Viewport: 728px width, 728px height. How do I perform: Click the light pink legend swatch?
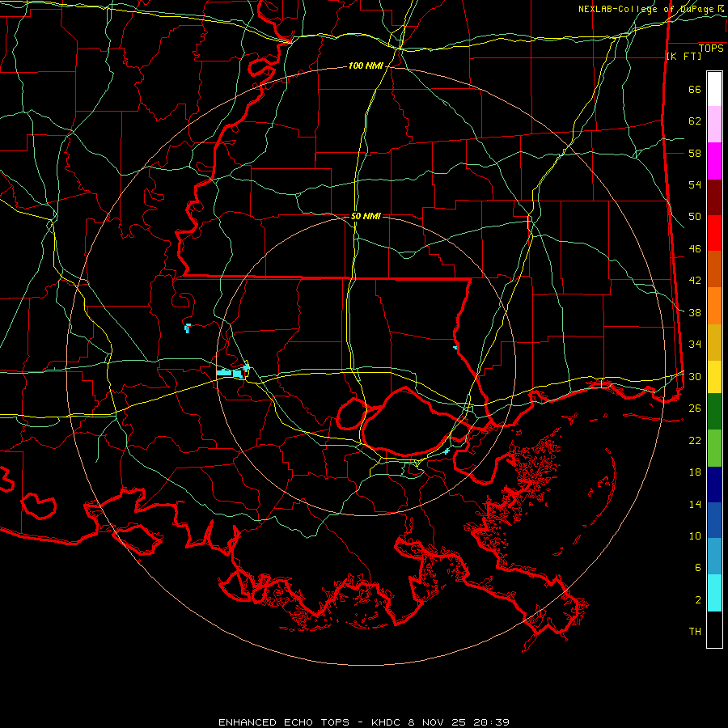pyautogui.click(x=714, y=125)
